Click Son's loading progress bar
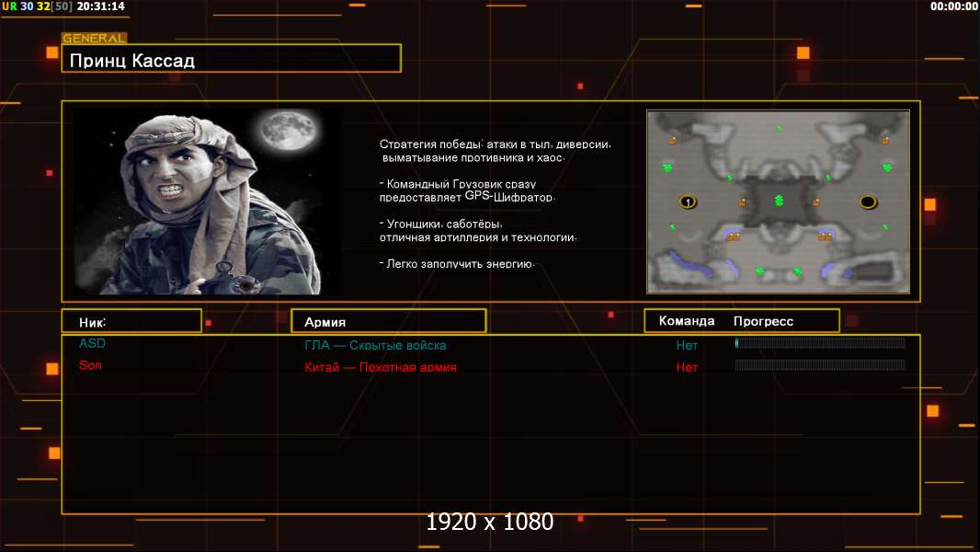This screenshot has width=980, height=552. tap(820, 365)
